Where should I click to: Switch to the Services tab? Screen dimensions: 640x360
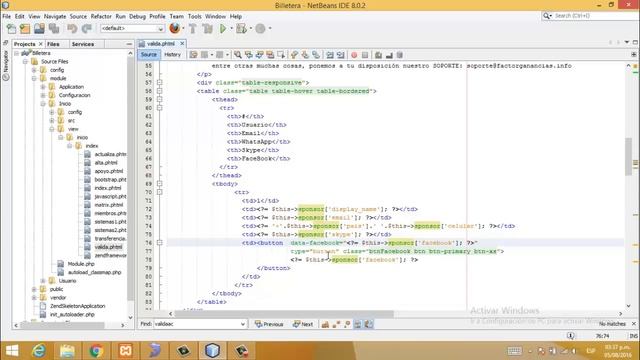click(82, 44)
